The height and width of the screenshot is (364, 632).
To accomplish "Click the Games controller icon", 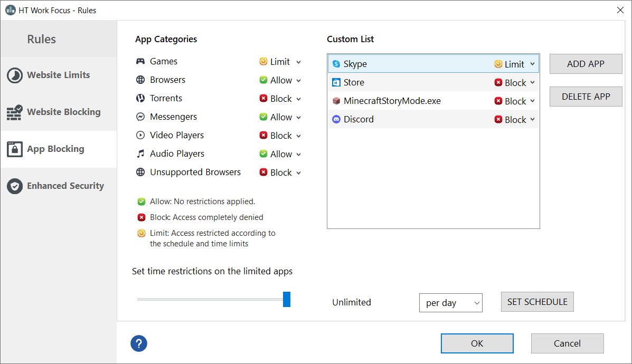I will (140, 61).
